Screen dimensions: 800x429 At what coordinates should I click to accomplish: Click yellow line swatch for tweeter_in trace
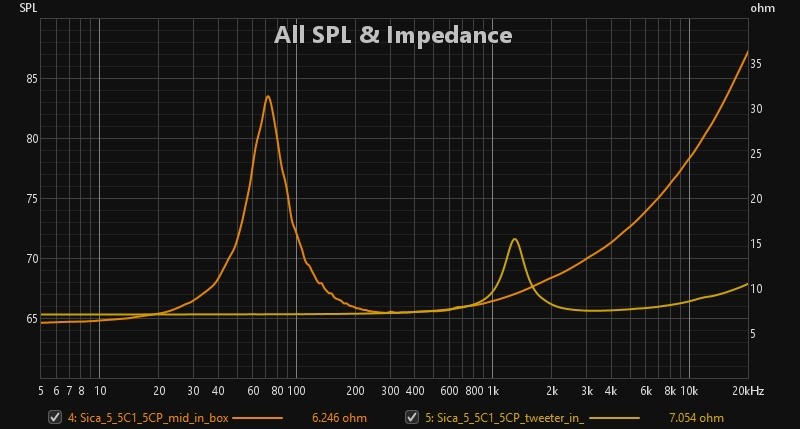pos(614,418)
